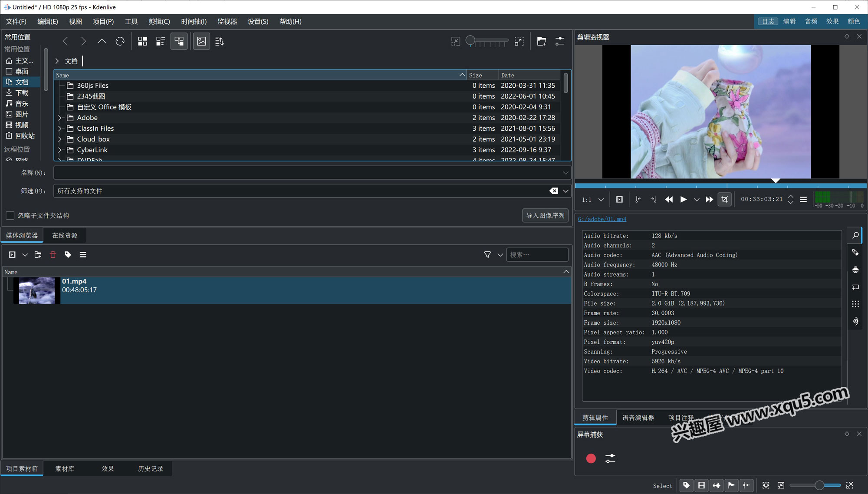Toggle timeline snapping
This screenshot has height=494, width=868.
[x=746, y=485]
